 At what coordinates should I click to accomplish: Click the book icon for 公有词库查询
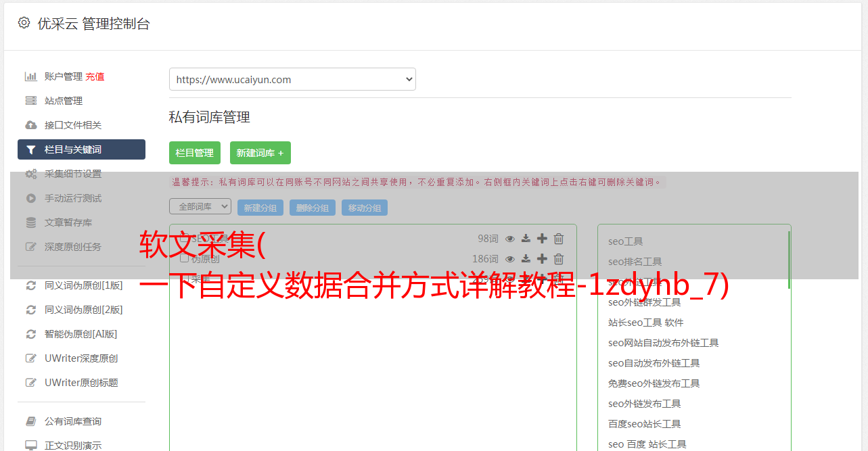(x=30, y=421)
